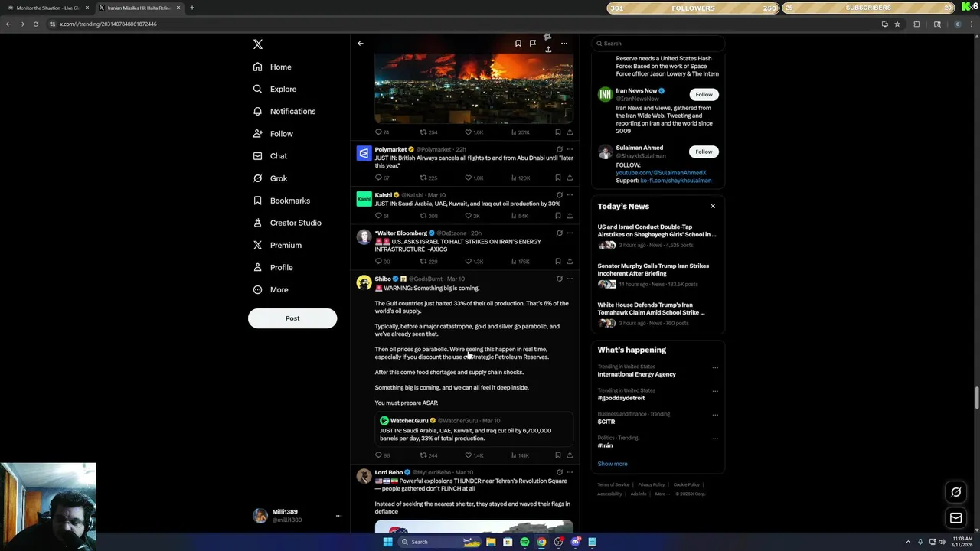Open Profile in the sidebar

[x=273, y=267]
